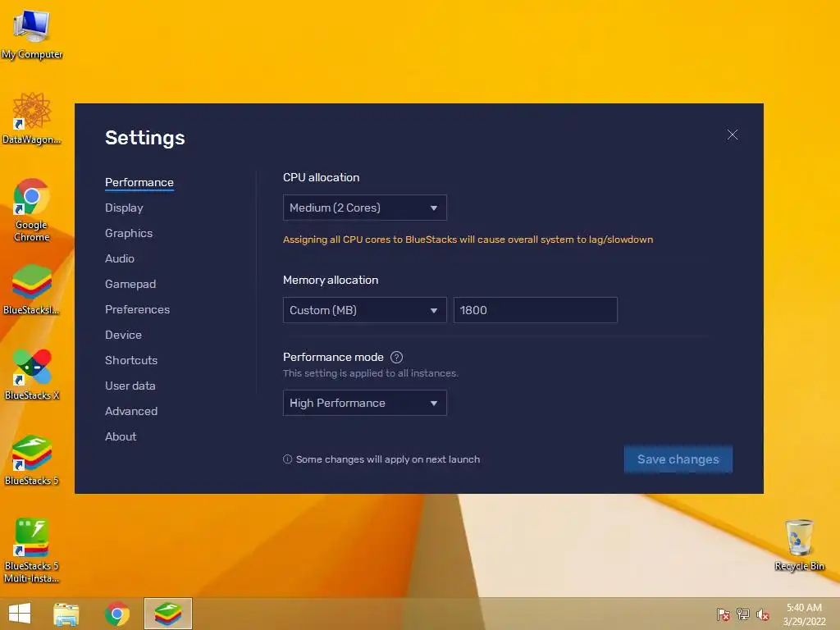Go to Advanced settings
The image size is (840, 630).
tap(131, 412)
